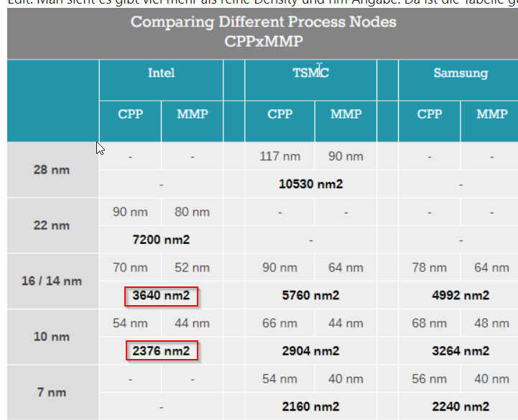Select the '28 nm' row label
Image resolution: width=518 pixels, height=420 pixels.
[x=52, y=169]
